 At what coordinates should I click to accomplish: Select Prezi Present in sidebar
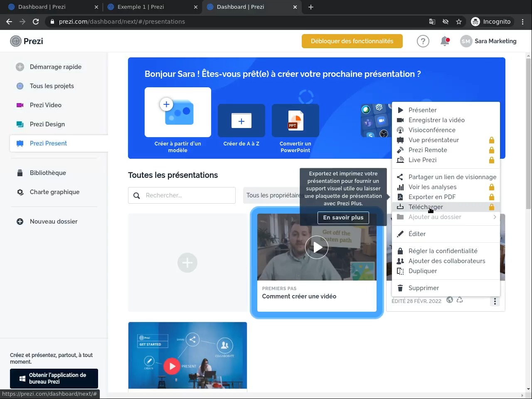[58, 143]
